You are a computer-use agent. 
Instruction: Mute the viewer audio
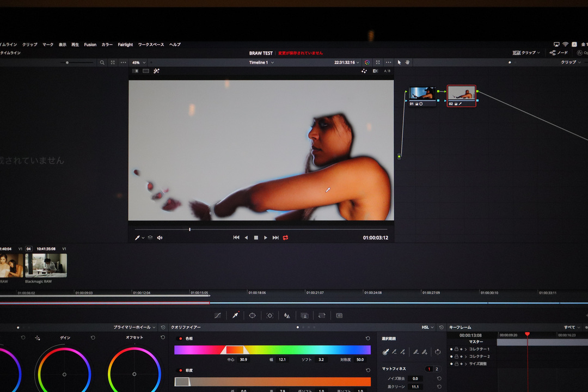[160, 238]
